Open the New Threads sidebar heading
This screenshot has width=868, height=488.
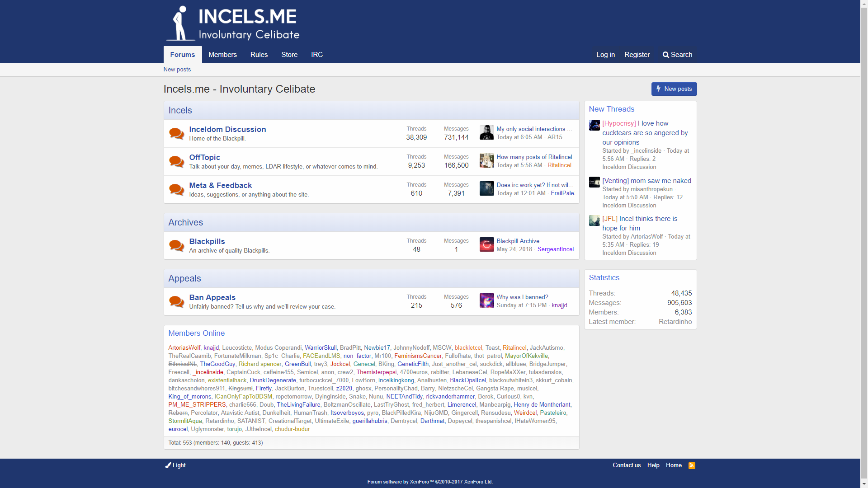611,109
